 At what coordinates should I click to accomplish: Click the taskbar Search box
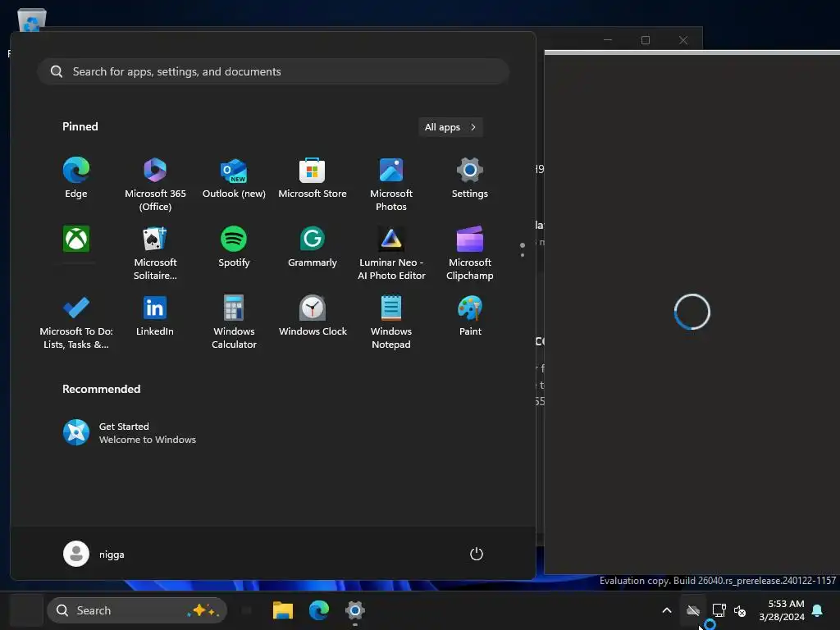[x=137, y=610]
